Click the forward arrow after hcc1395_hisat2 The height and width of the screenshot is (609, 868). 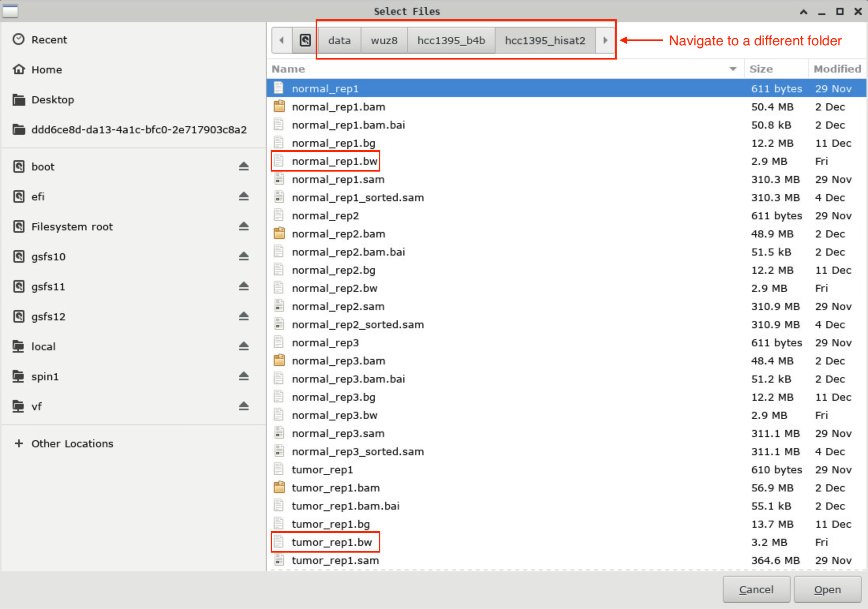click(605, 40)
